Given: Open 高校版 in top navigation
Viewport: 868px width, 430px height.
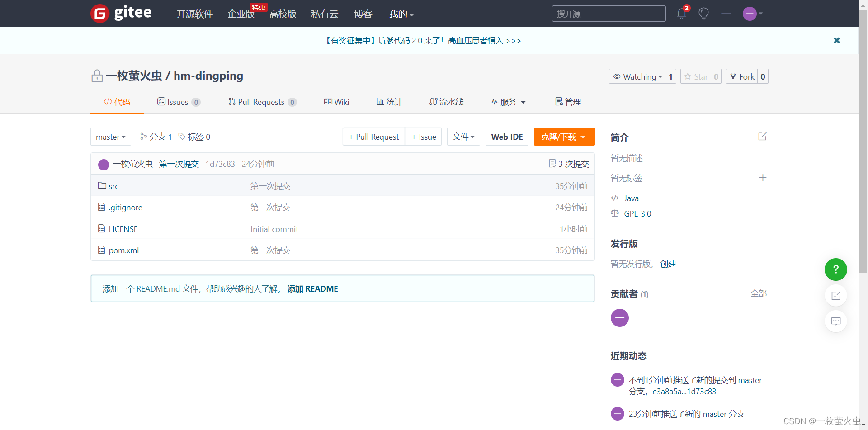Looking at the screenshot, I should [x=283, y=14].
